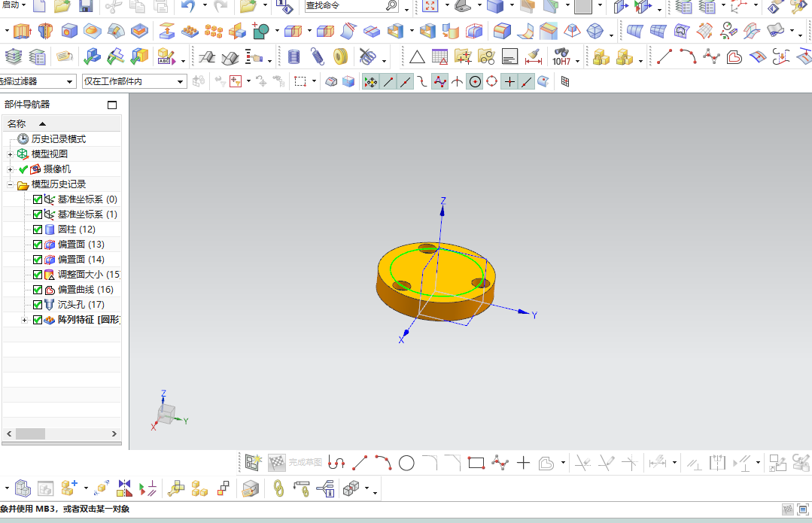
Task: Open the 10H7 binoculars dropdown arrow
Action: (x=577, y=62)
